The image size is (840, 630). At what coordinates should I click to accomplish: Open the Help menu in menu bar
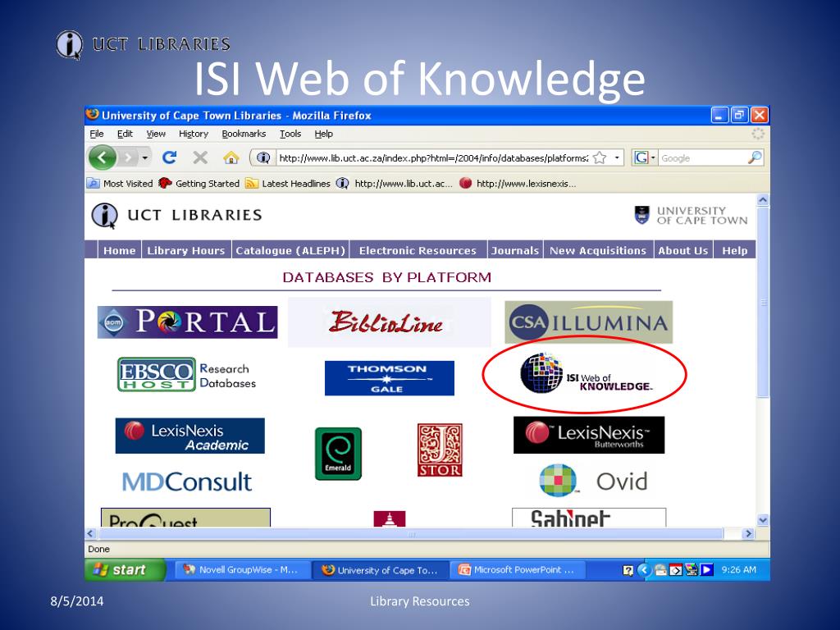tap(323, 134)
